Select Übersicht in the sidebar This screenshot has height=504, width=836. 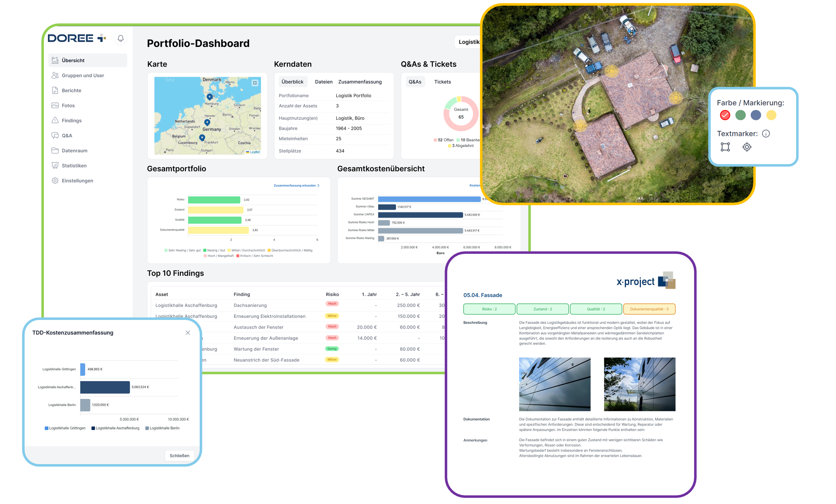87,60
